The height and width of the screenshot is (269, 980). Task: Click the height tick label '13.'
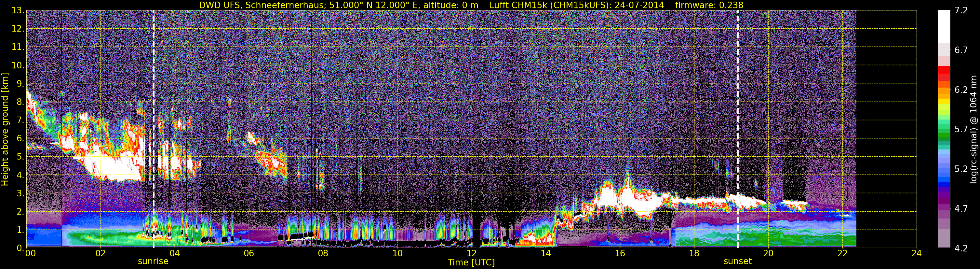coord(18,10)
